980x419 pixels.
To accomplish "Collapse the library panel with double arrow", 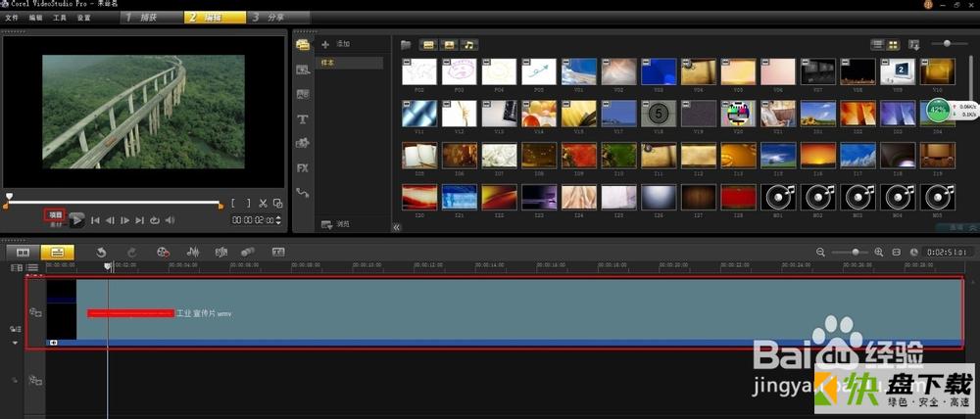I will pyautogui.click(x=396, y=228).
